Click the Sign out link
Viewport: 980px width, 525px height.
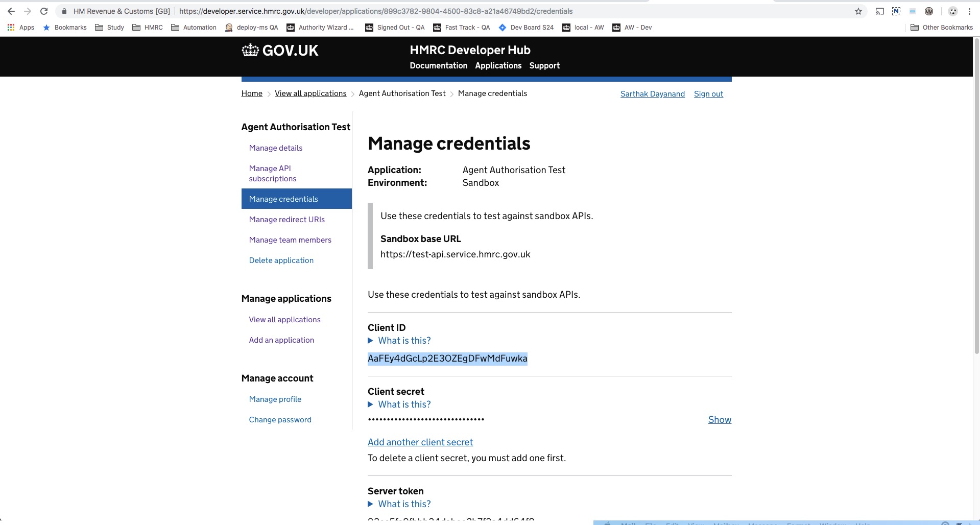click(x=708, y=94)
